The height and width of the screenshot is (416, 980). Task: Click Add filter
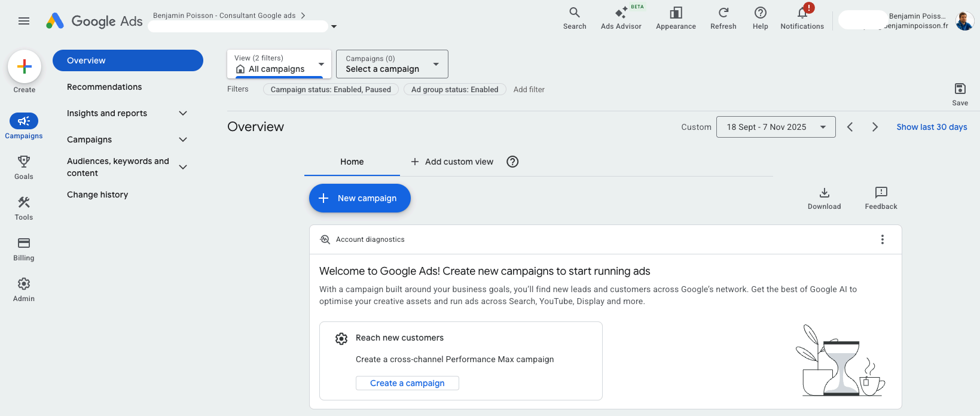click(x=529, y=89)
